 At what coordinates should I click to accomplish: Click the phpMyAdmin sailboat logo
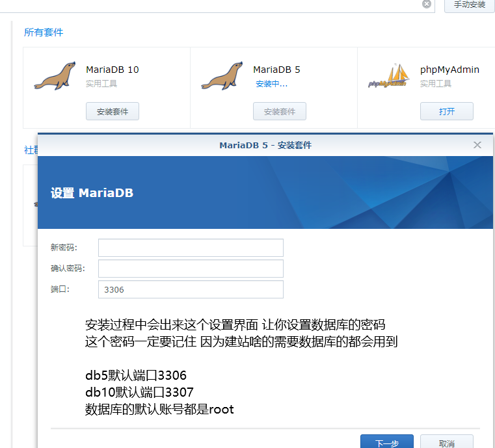pyautogui.click(x=389, y=75)
